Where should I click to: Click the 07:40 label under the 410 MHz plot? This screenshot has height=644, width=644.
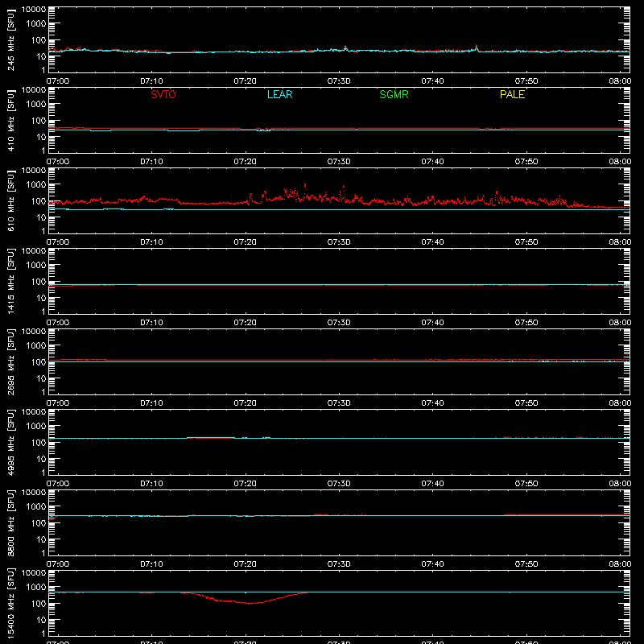(x=432, y=162)
